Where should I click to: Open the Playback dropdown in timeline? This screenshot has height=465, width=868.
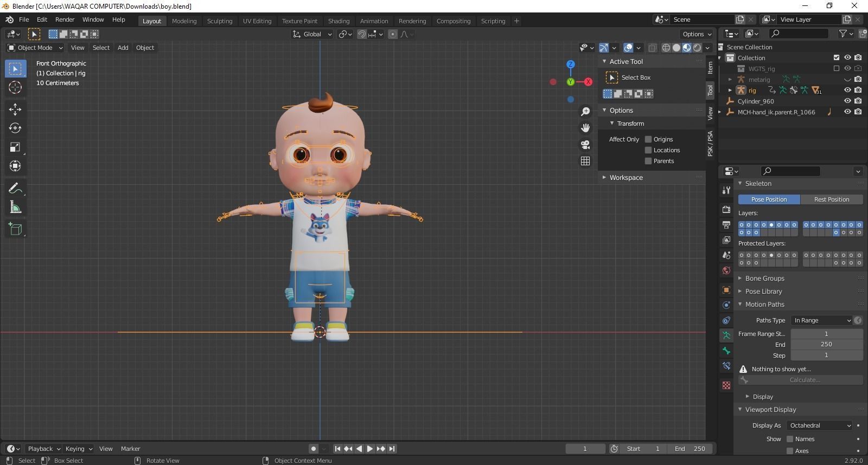point(44,449)
